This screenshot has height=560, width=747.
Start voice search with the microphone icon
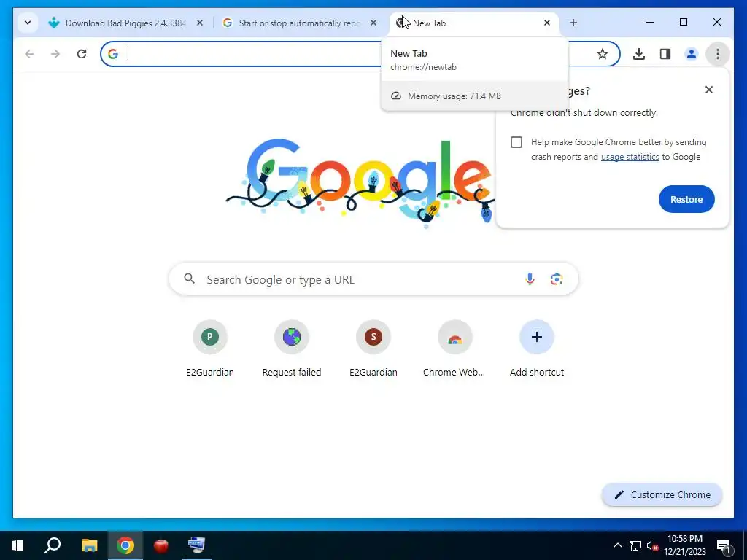tap(530, 279)
